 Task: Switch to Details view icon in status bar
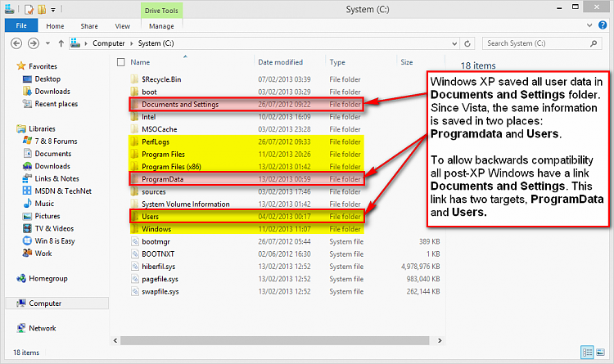(587, 353)
